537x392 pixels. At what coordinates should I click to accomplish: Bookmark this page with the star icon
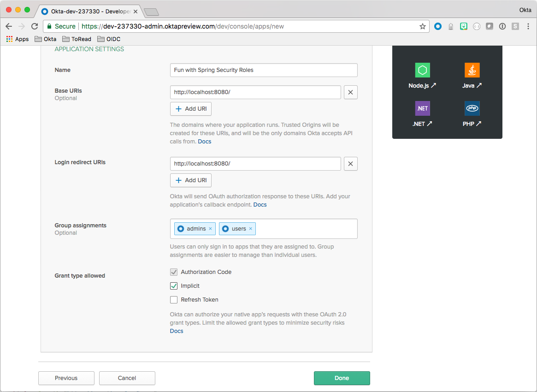(x=422, y=26)
